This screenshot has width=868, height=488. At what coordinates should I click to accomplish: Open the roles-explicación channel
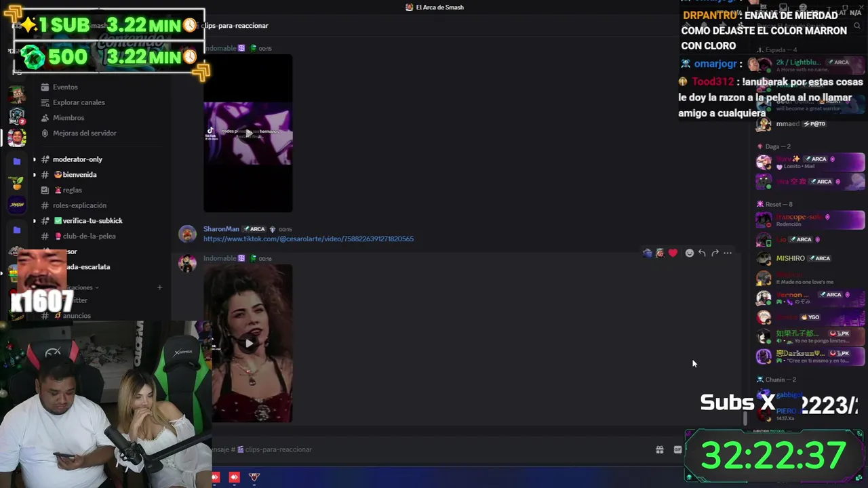(79, 205)
